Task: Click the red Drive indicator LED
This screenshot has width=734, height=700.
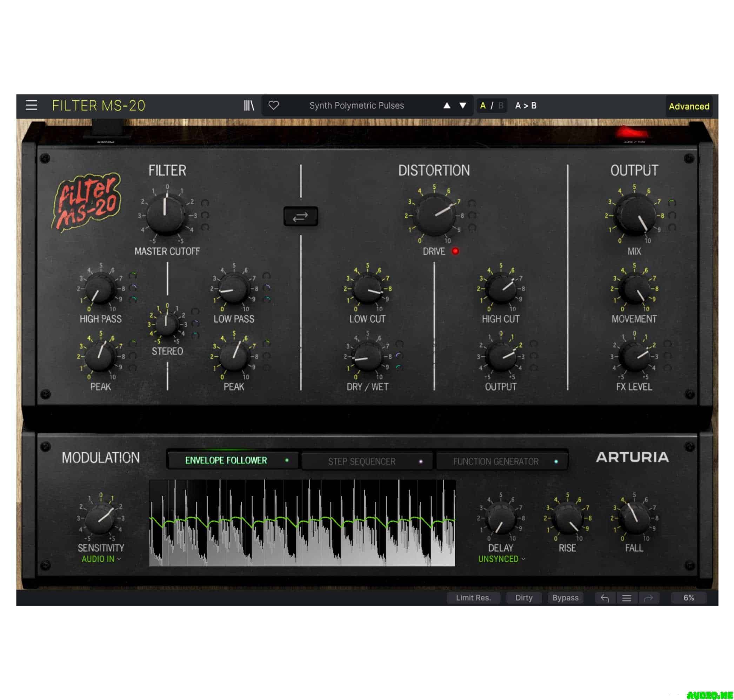Action: click(x=455, y=251)
